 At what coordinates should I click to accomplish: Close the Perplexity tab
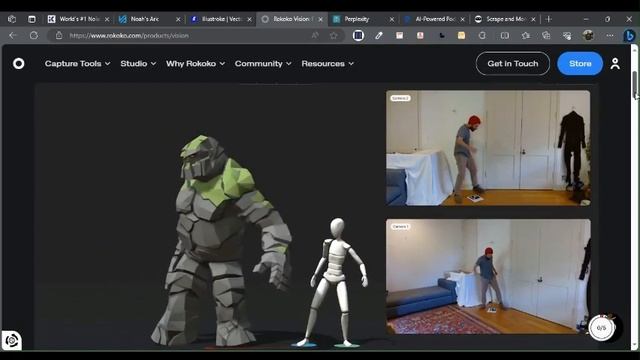pyautogui.click(x=391, y=19)
